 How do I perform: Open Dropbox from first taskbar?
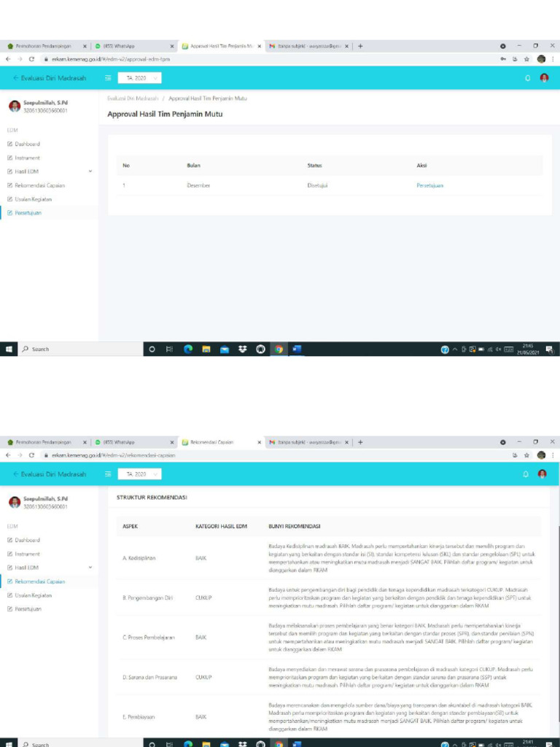click(x=242, y=349)
